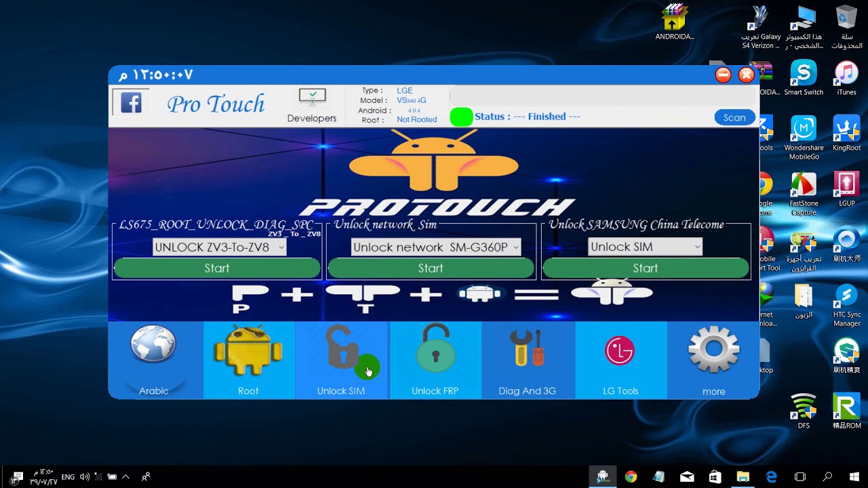Open Task View in the taskbar
This screenshot has width=868, height=488.
[x=800, y=477]
